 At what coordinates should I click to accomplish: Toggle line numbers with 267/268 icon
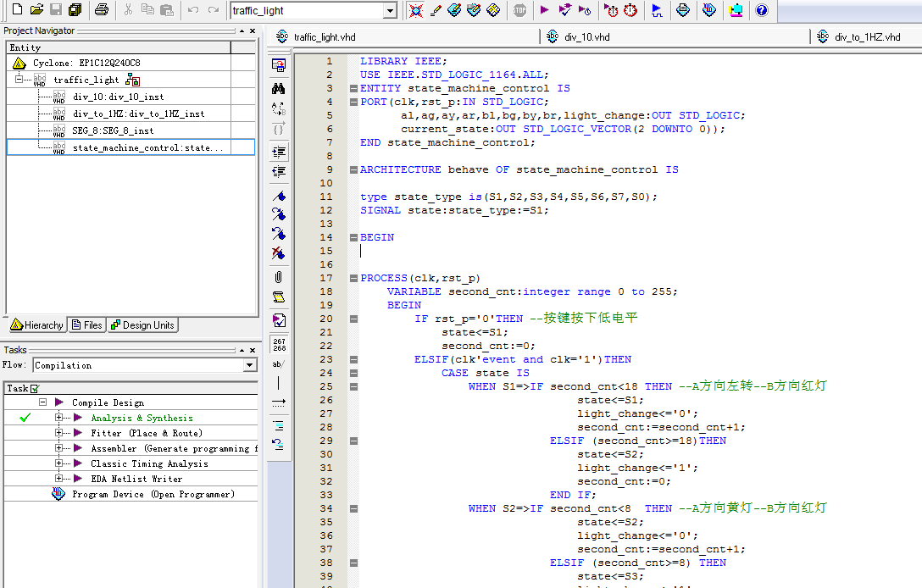pyautogui.click(x=278, y=344)
